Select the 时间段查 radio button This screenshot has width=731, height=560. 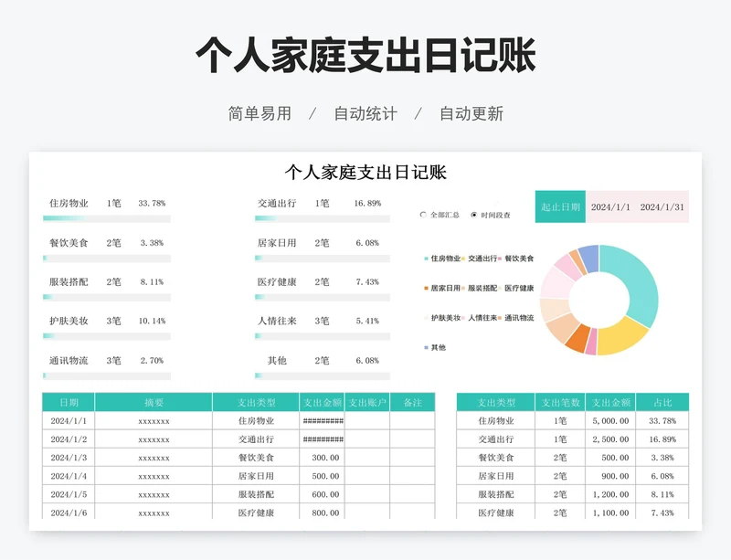pos(474,215)
